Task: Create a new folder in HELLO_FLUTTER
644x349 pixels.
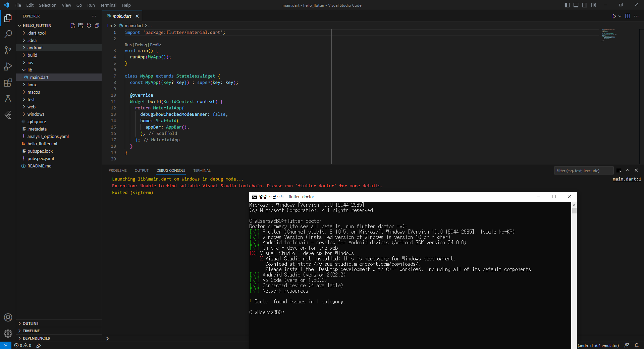Action: 81,26
